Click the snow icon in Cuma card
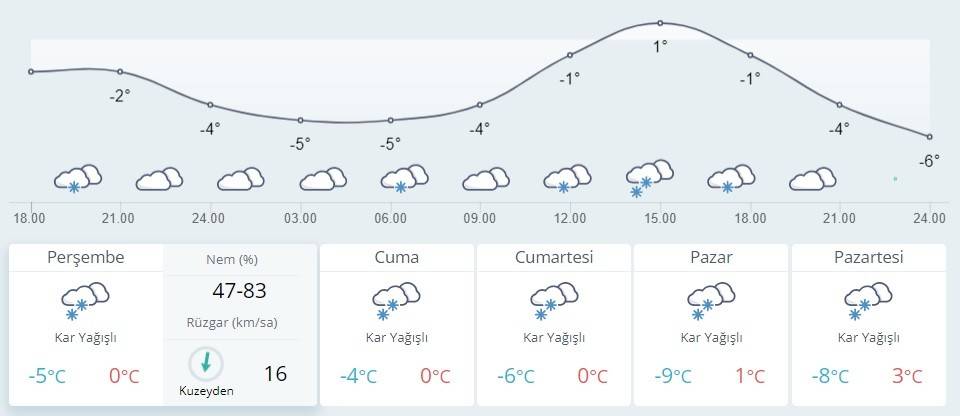This screenshot has width=960, height=416. point(396,300)
